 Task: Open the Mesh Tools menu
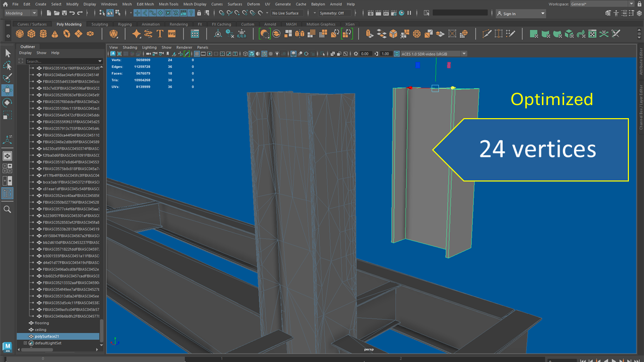[x=169, y=4]
